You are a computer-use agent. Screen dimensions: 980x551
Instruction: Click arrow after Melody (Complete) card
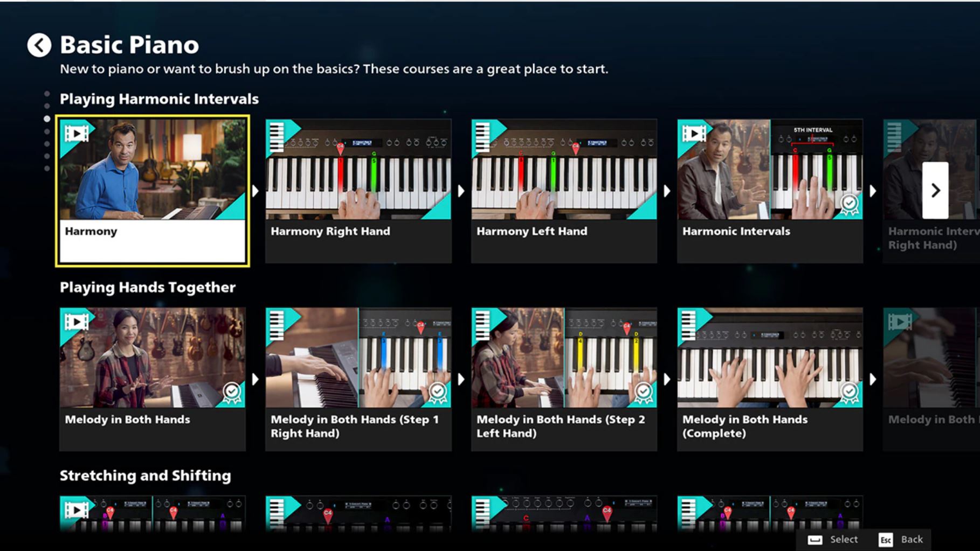coord(873,379)
